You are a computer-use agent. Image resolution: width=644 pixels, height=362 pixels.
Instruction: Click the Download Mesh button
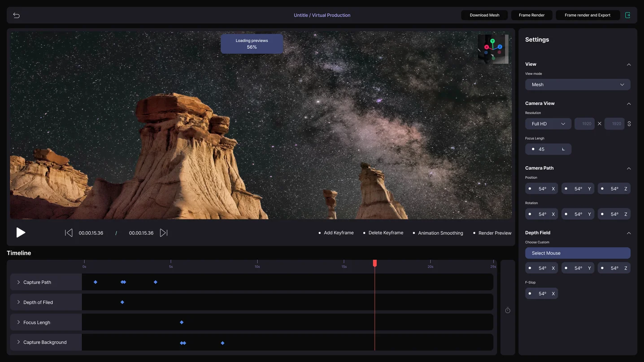click(x=484, y=15)
